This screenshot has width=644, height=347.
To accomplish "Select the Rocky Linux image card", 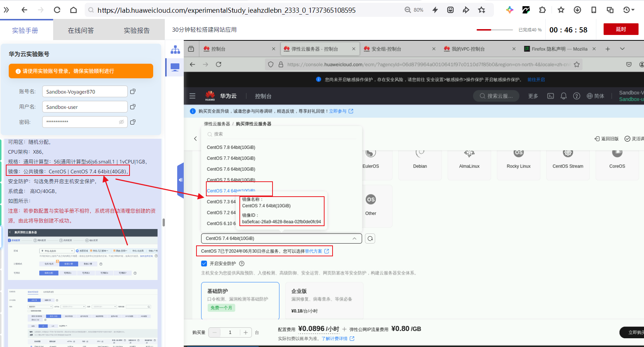I will tap(518, 166).
